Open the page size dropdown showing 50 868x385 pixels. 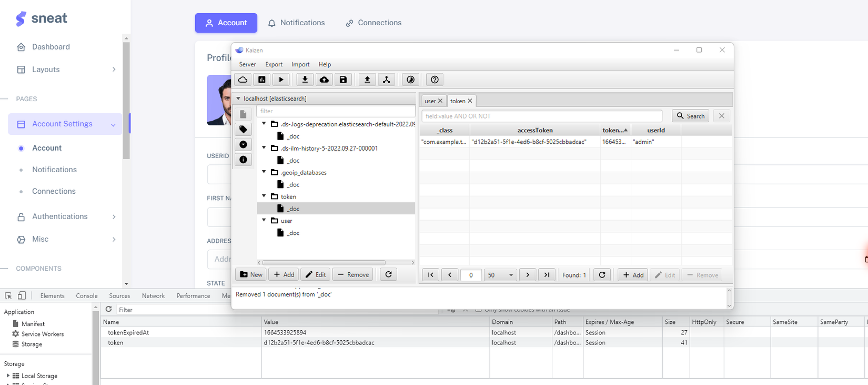pos(500,275)
